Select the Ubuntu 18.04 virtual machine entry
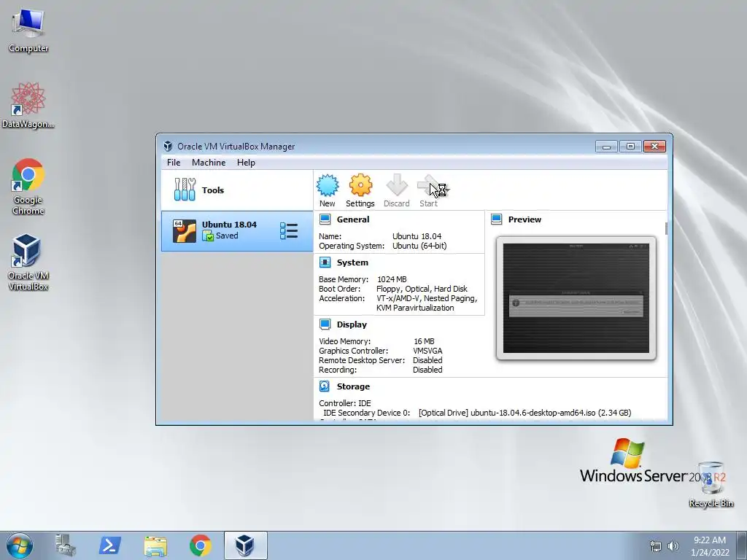The width and height of the screenshot is (747, 560). 237,231
